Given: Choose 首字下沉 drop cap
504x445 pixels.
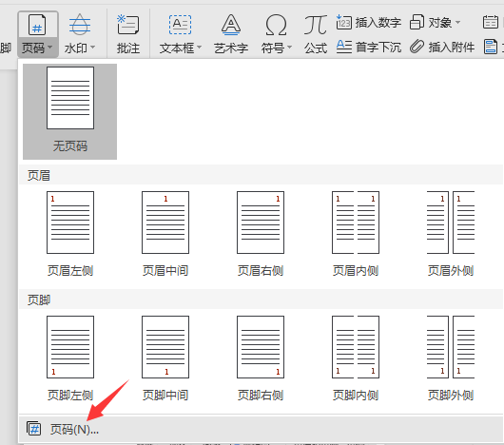Looking at the screenshot, I should pos(369,48).
